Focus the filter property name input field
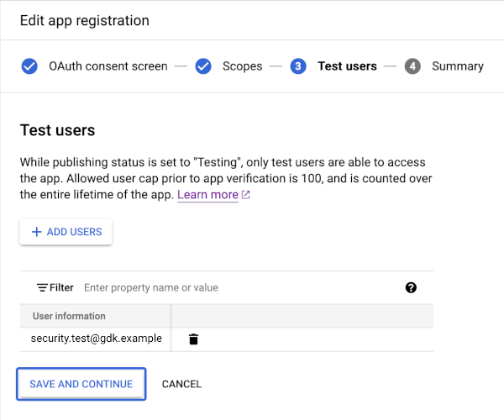 (x=235, y=287)
